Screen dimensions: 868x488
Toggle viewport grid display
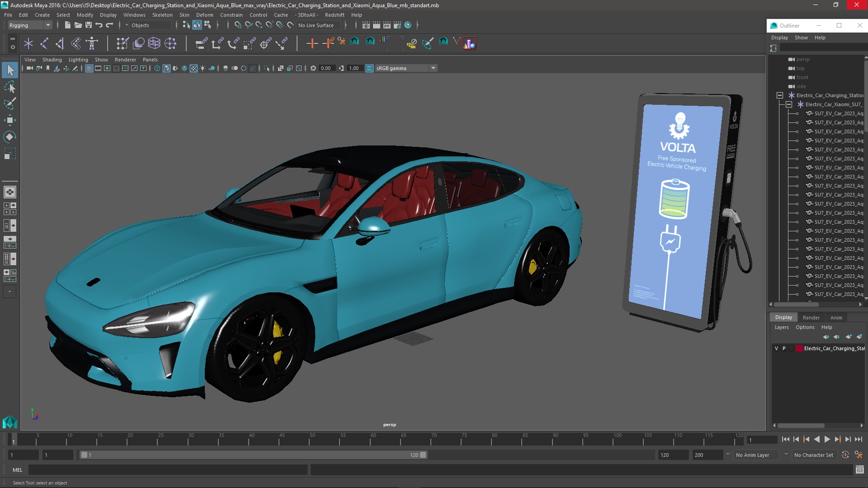click(x=89, y=68)
